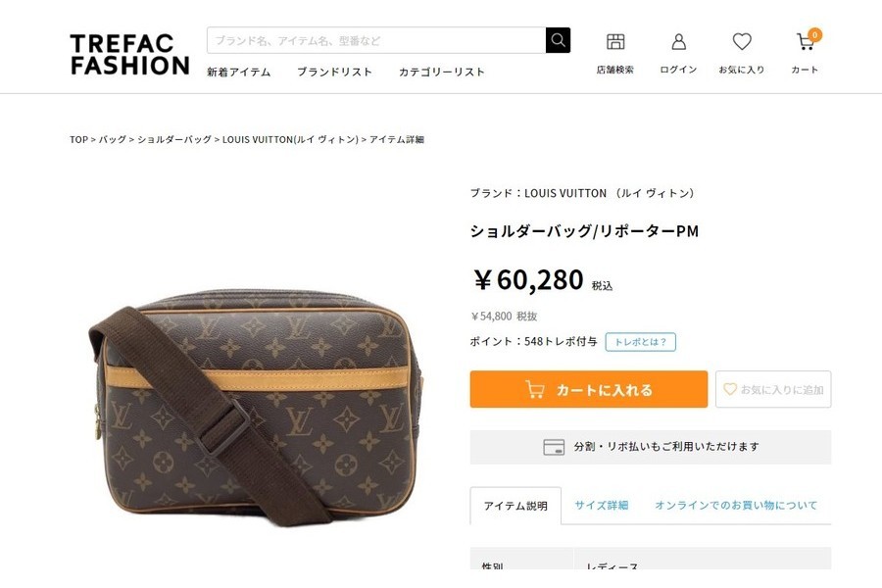Click the Louis Vuitton bag product image
The height and width of the screenshot is (588, 882).
(256, 409)
